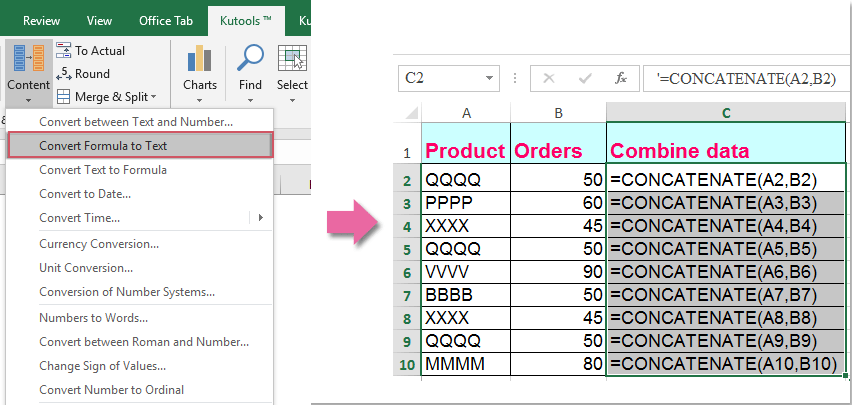Viewport: 852px width, 405px height.
Task: Click column C header
Action: point(726,111)
